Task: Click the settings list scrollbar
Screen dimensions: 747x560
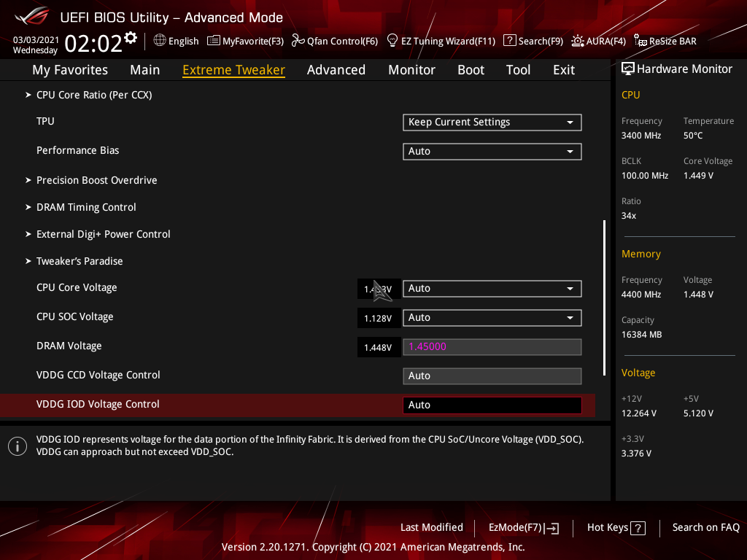Action: tap(604, 297)
